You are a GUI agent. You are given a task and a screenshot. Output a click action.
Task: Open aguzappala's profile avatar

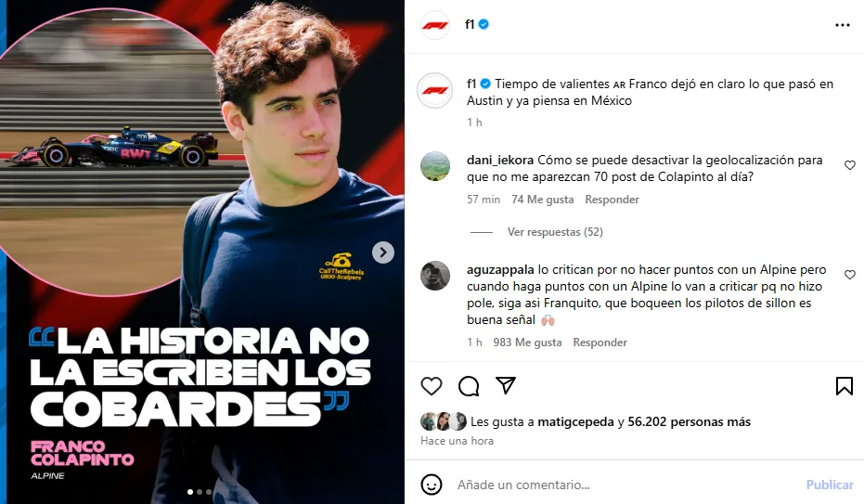click(434, 276)
